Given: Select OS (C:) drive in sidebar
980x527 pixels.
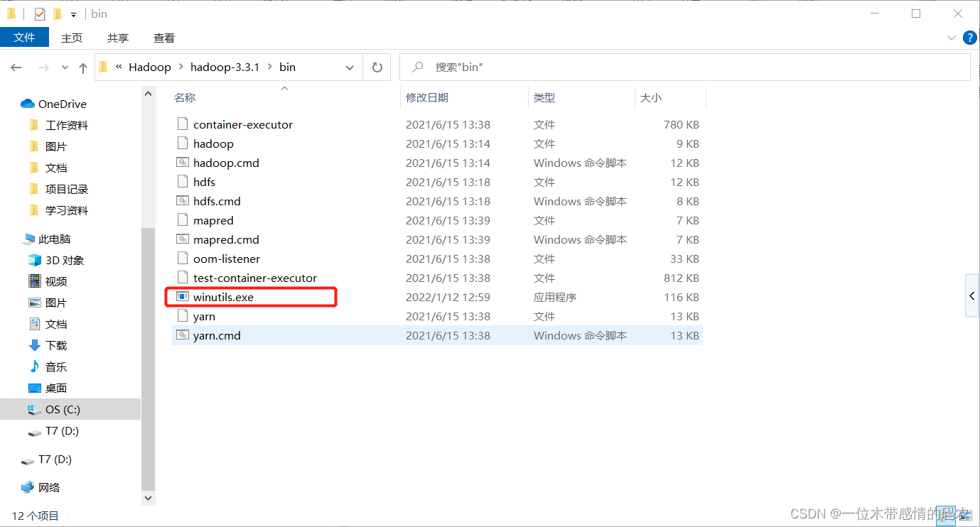Looking at the screenshot, I should tap(63, 409).
